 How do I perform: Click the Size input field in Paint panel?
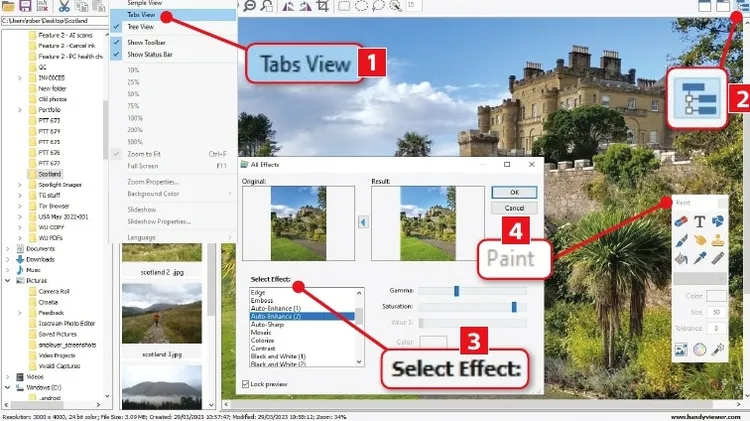click(716, 312)
